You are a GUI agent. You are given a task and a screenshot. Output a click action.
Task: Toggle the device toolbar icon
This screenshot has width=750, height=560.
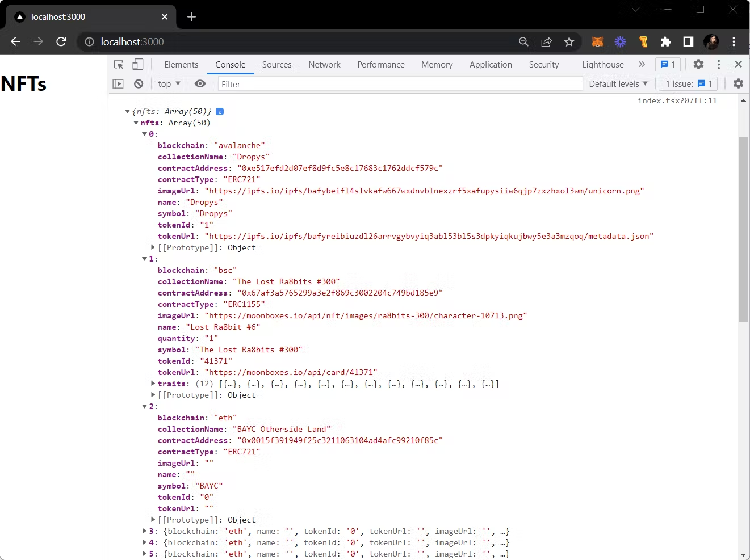pos(137,65)
